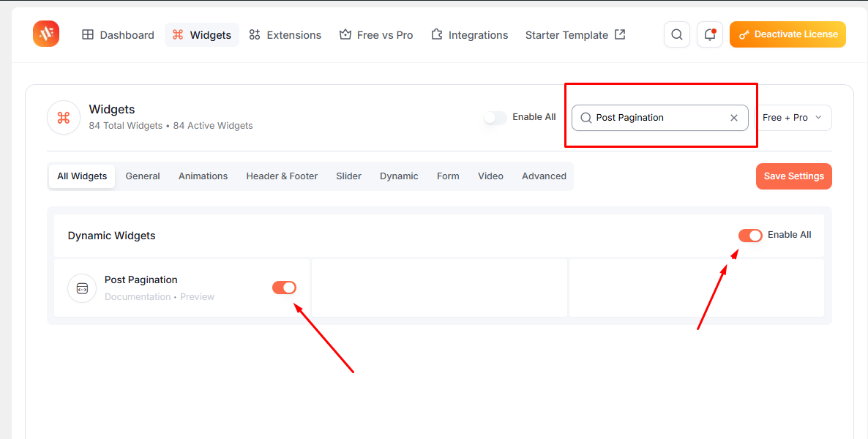
Task: Open the Integrations page
Action: tap(469, 35)
